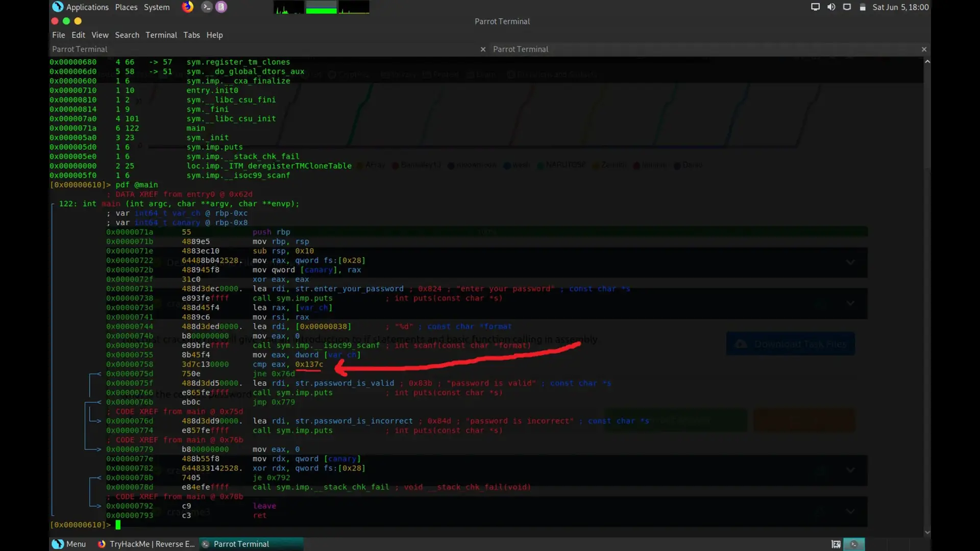Click the green window control button
980x551 pixels.
coord(66,21)
